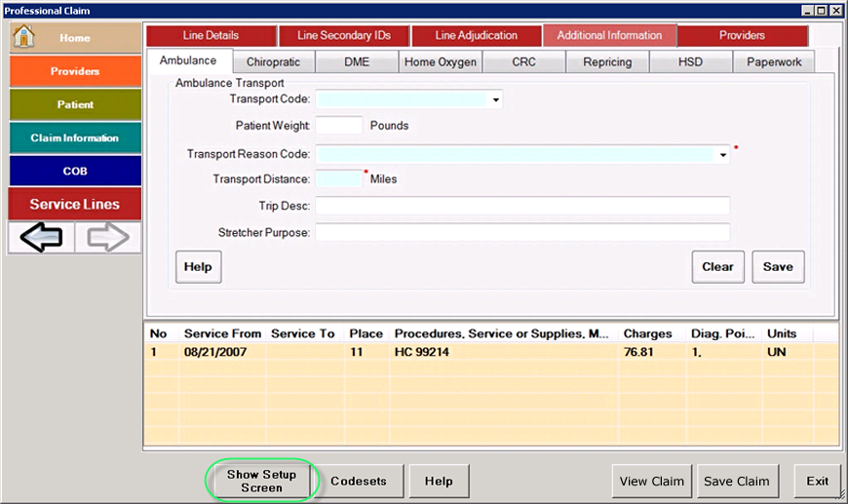Click the Home house icon
The image size is (848, 504).
click(x=24, y=37)
